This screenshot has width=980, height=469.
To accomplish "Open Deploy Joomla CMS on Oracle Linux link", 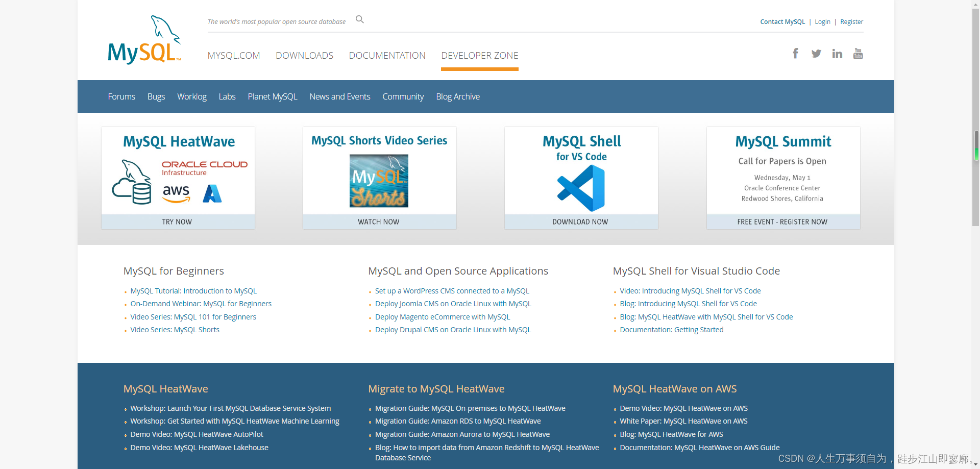I will 453,304.
